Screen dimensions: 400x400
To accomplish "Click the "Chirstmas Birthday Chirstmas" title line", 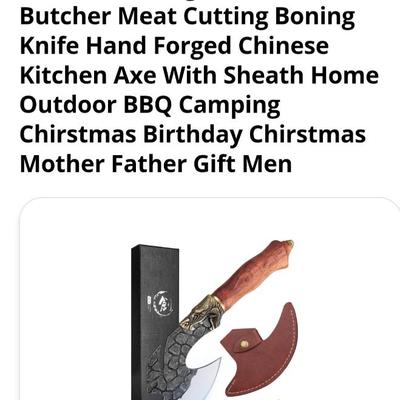I will click(x=193, y=134).
